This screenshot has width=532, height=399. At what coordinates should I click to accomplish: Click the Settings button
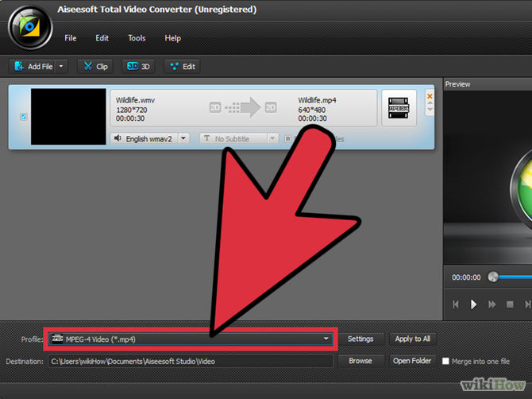(x=360, y=339)
